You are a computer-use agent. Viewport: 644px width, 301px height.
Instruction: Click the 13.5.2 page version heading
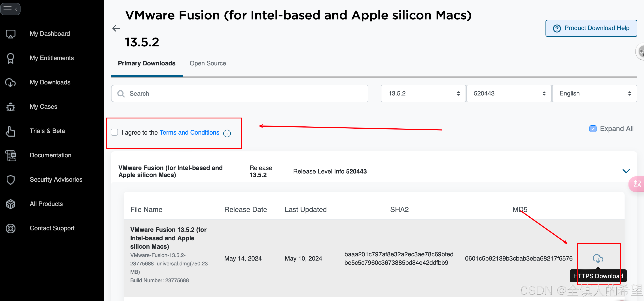[x=142, y=42]
